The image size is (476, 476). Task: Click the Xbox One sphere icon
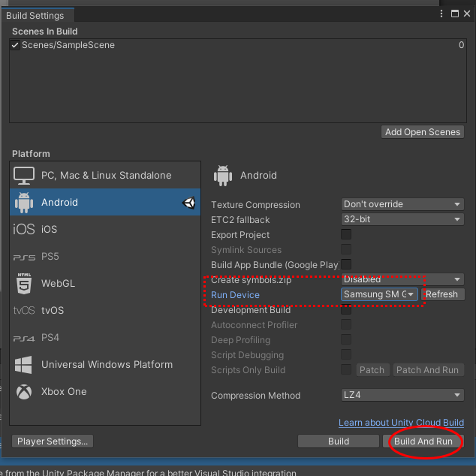24,392
